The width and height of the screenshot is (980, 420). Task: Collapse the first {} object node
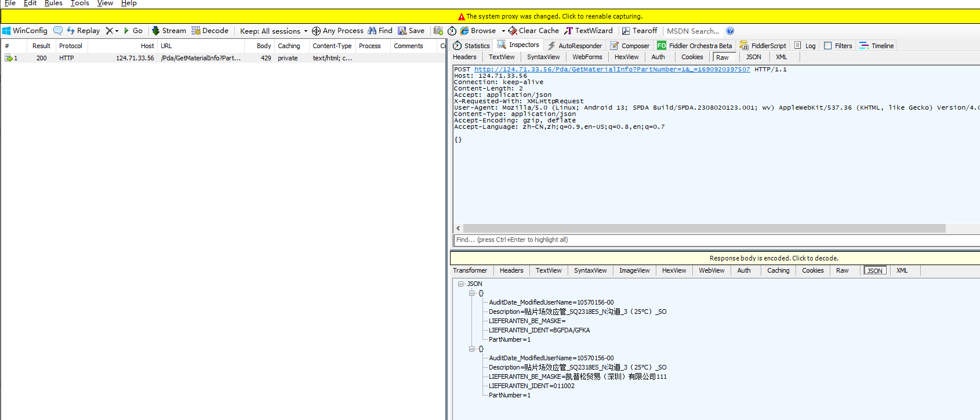coord(471,293)
